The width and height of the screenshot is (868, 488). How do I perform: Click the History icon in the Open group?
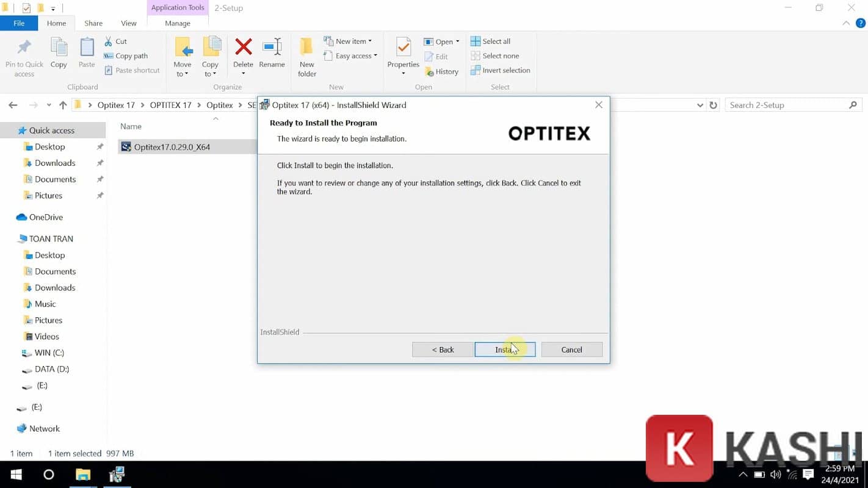442,71
